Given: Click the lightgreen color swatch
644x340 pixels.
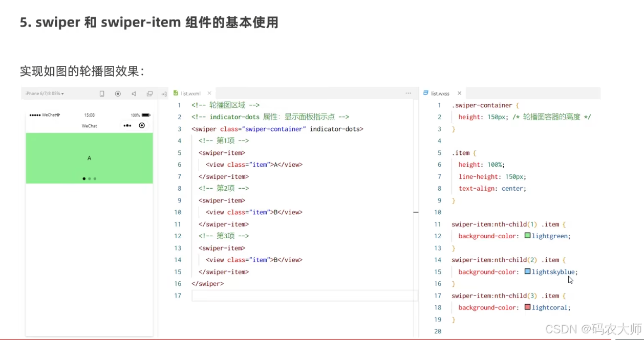Looking at the screenshot, I should coord(527,236).
